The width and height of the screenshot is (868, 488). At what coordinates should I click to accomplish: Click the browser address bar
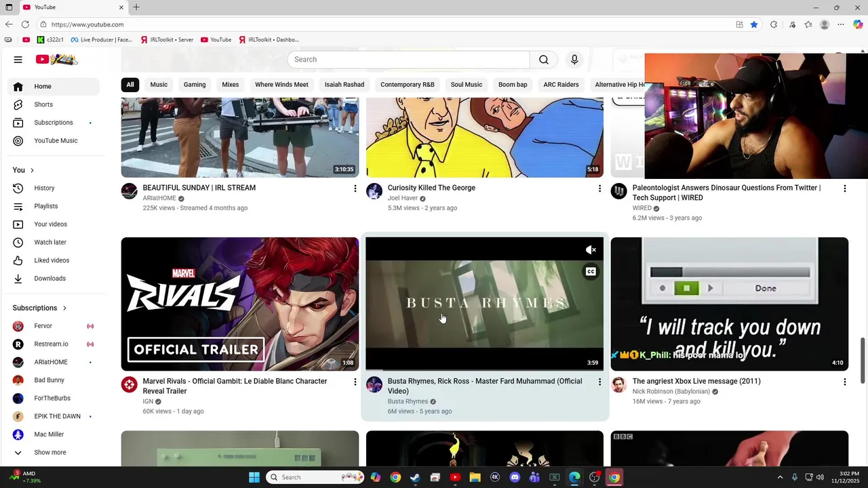click(x=387, y=24)
